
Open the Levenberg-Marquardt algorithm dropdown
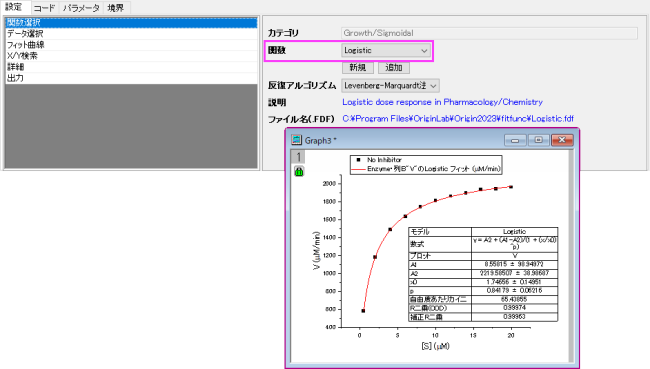tap(390, 85)
